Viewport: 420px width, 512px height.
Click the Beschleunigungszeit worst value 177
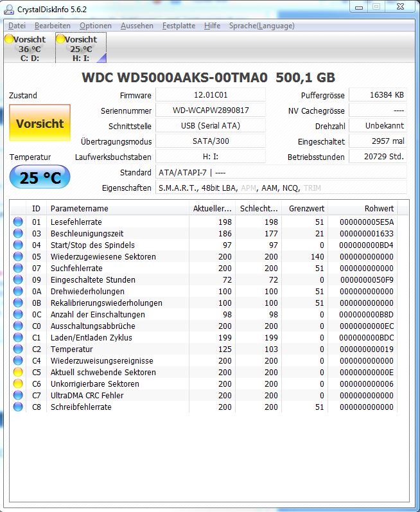[x=271, y=233]
